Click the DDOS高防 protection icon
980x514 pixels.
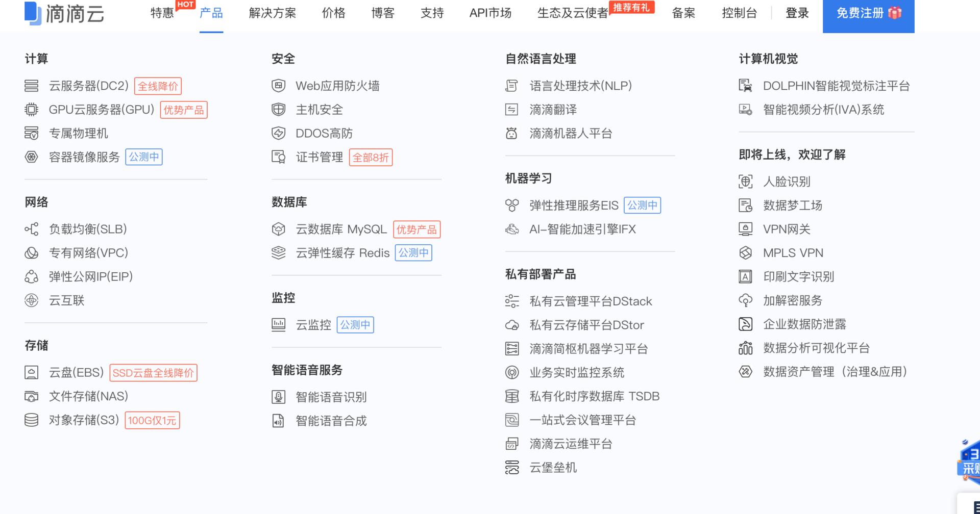278,133
